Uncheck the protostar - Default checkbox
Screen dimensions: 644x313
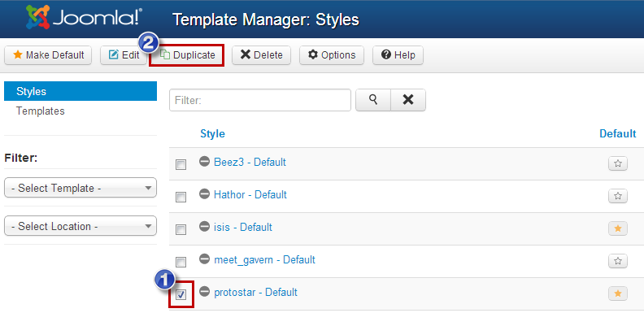[181, 294]
